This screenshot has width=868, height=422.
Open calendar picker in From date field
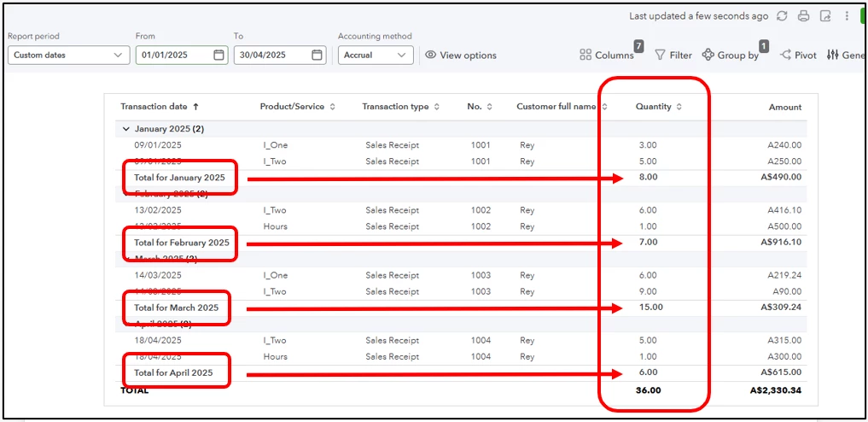pos(218,55)
